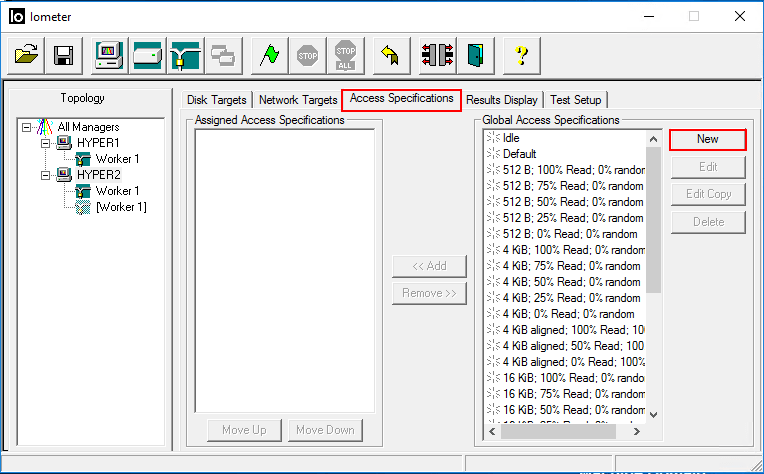Click the Move Up button

pyautogui.click(x=244, y=430)
